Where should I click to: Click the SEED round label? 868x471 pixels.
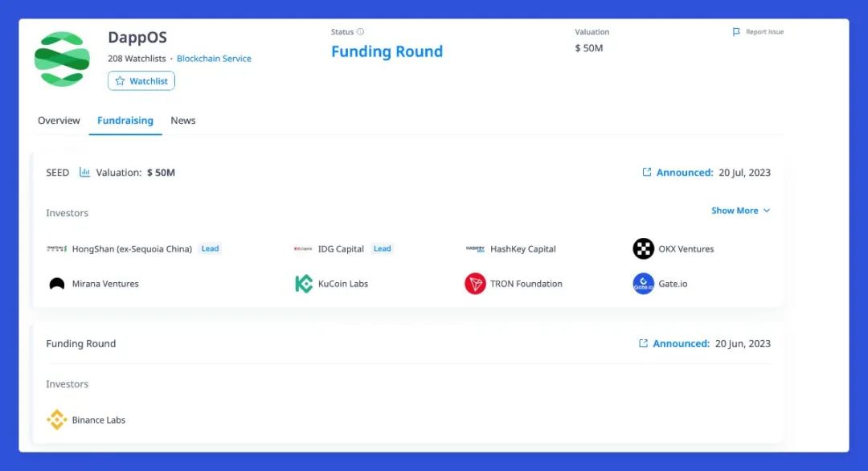pyautogui.click(x=58, y=173)
